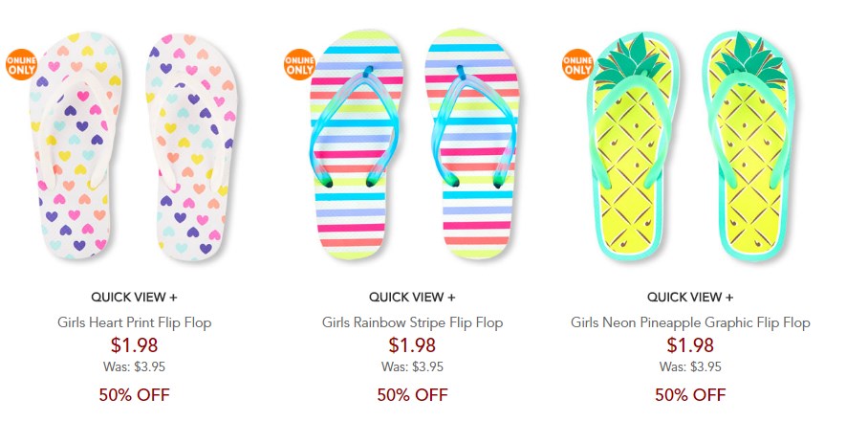
Task: Click the 50% OFF label for Neon Pineapple
Action: coord(690,395)
